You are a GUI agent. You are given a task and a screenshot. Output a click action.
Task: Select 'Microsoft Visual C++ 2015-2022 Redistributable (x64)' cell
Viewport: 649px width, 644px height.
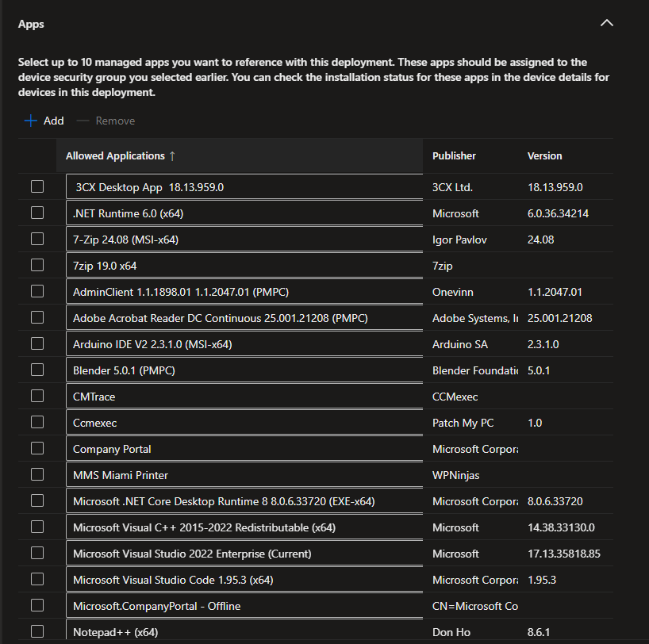(x=244, y=527)
